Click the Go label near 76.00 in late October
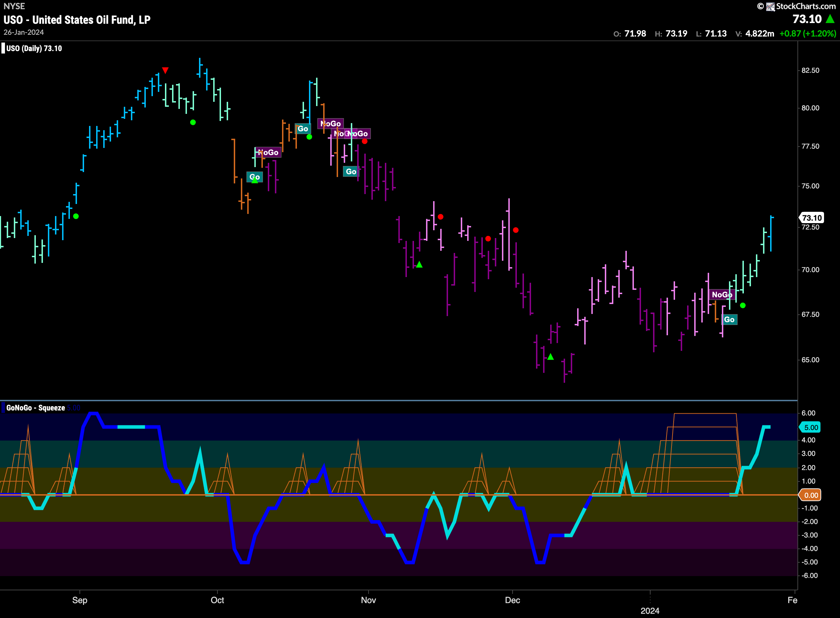 coord(351,171)
